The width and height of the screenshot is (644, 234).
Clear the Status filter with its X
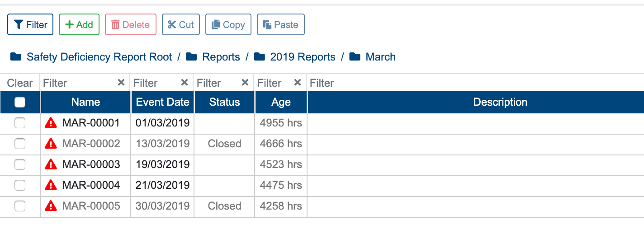(x=245, y=83)
